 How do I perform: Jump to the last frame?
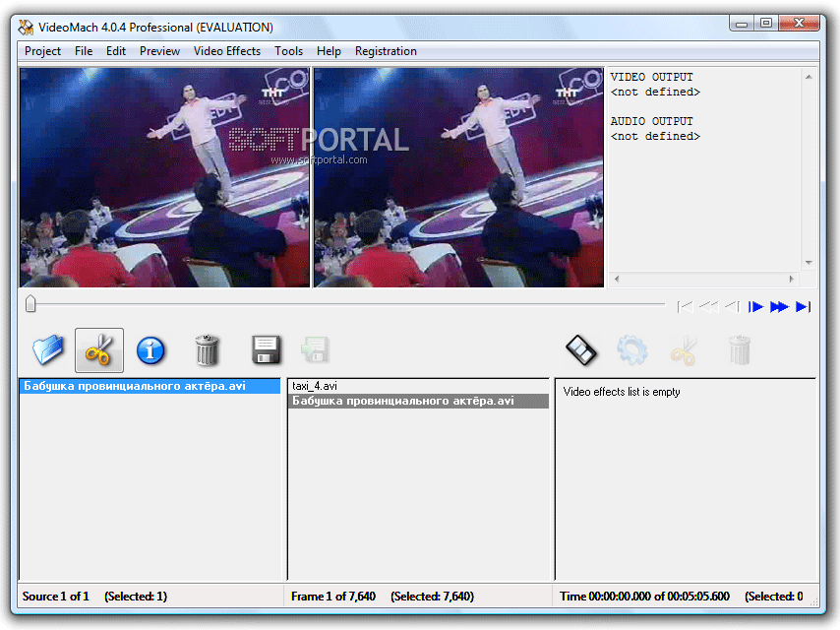[x=803, y=307]
